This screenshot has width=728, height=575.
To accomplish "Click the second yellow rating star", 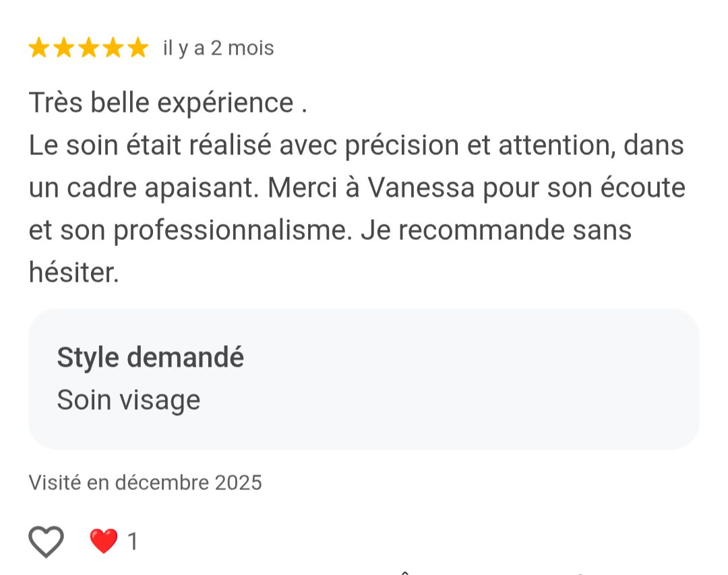I will [64, 49].
